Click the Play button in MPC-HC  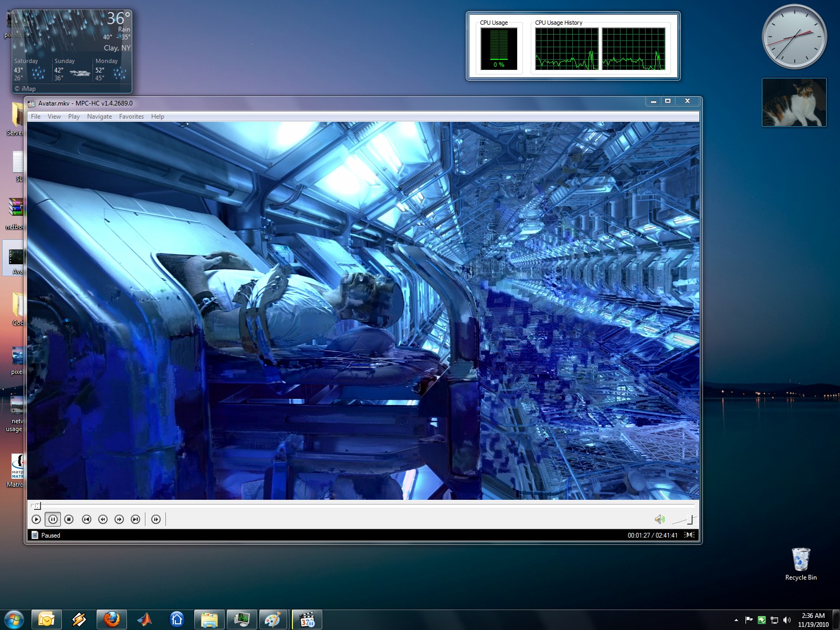click(36, 519)
